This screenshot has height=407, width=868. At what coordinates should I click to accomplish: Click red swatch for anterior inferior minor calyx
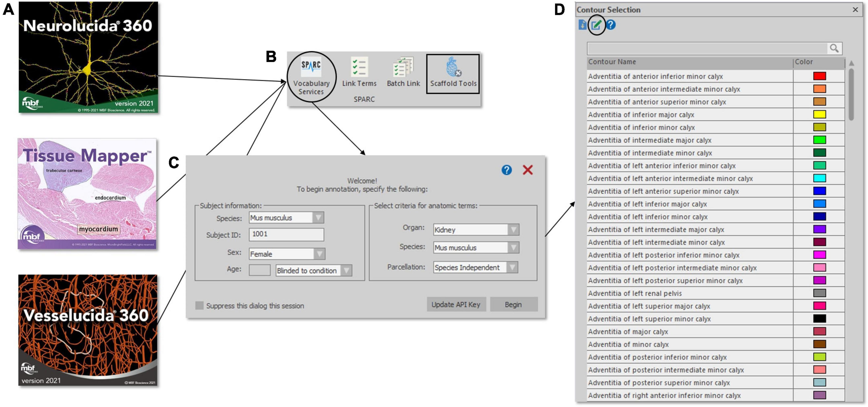820,76
